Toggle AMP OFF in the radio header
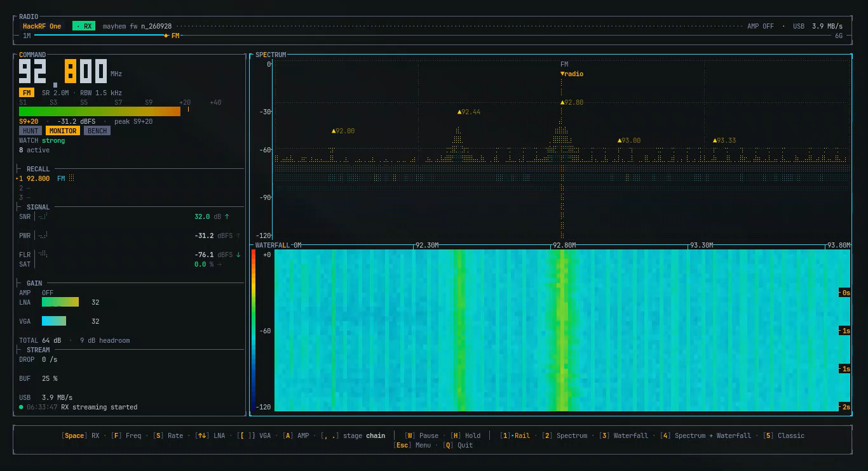Screen dimensions: 868x471 (761, 26)
